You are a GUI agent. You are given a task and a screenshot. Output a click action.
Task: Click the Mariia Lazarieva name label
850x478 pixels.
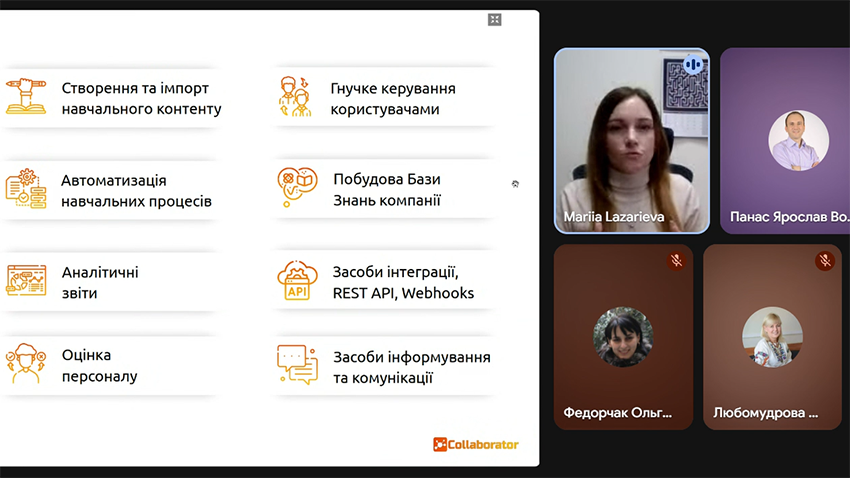click(x=614, y=217)
